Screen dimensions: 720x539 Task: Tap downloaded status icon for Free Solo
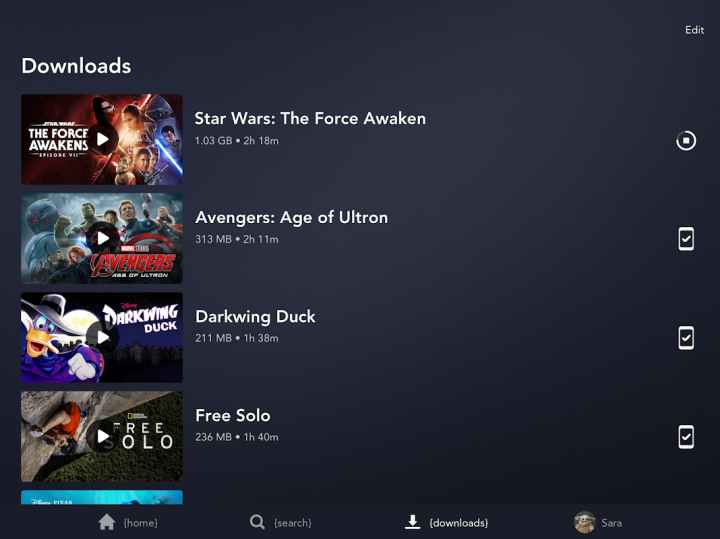coord(686,437)
